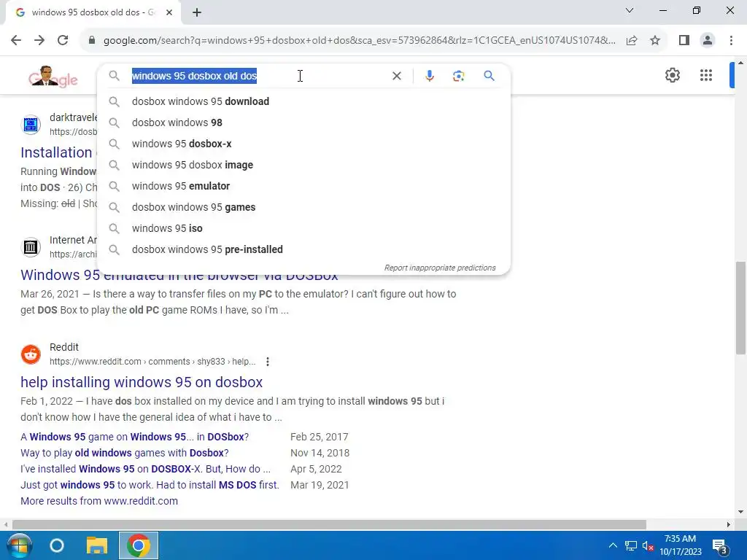Image resolution: width=747 pixels, height=560 pixels.
Task: Open the taskbar clock and calendar
Action: click(x=681, y=545)
